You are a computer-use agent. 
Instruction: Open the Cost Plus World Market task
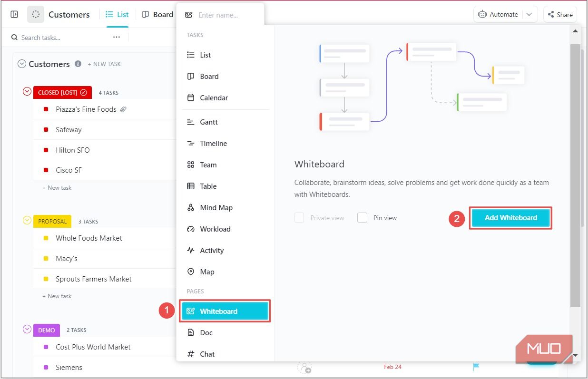pos(93,347)
